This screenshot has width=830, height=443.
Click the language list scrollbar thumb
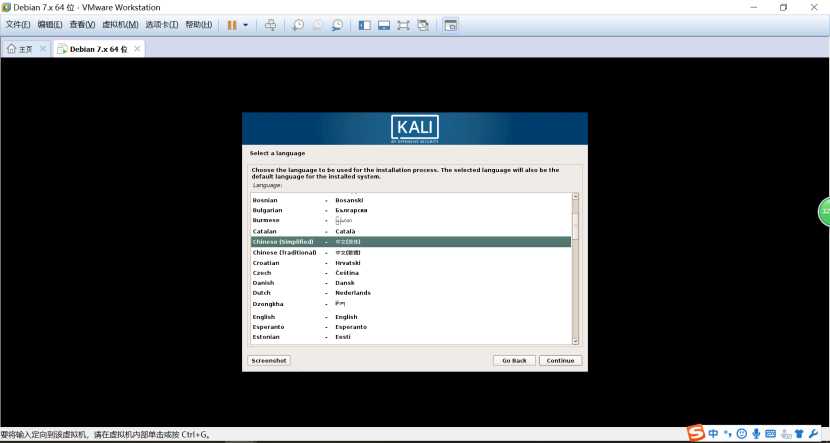575,227
